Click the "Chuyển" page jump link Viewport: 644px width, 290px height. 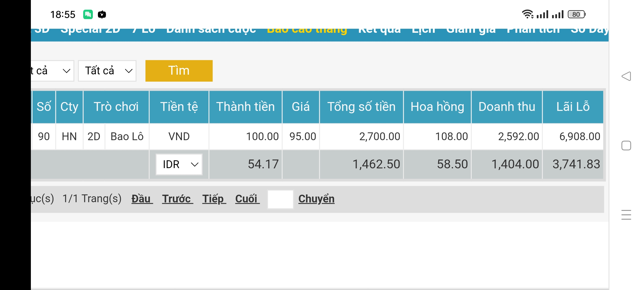click(316, 199)
